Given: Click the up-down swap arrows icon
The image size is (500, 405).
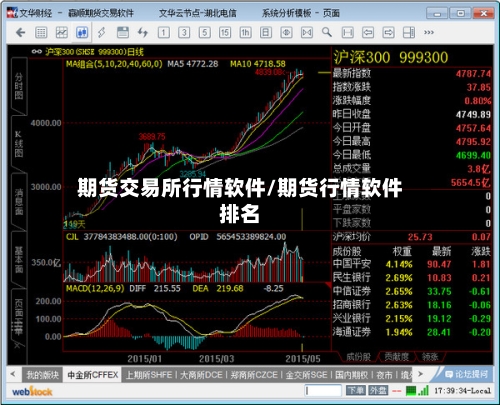Looking at the screenshot, I should [x=143, y=33].
